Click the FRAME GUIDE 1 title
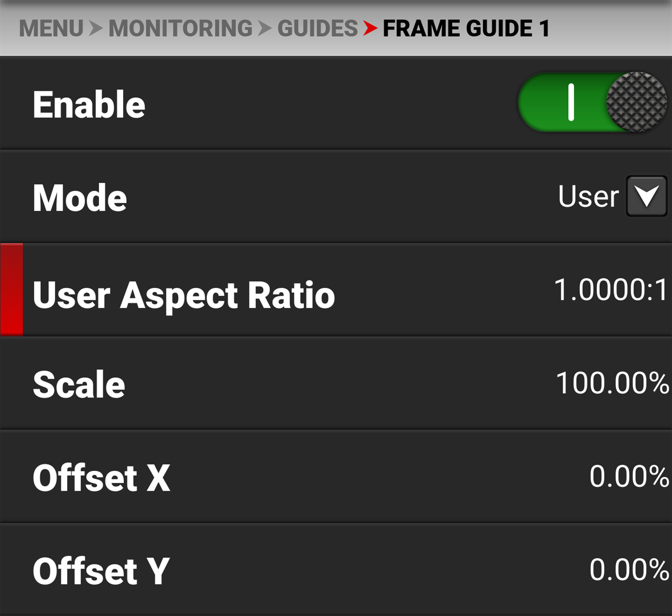The height and width of the screenshot is (616, 672). coord(466,29)
